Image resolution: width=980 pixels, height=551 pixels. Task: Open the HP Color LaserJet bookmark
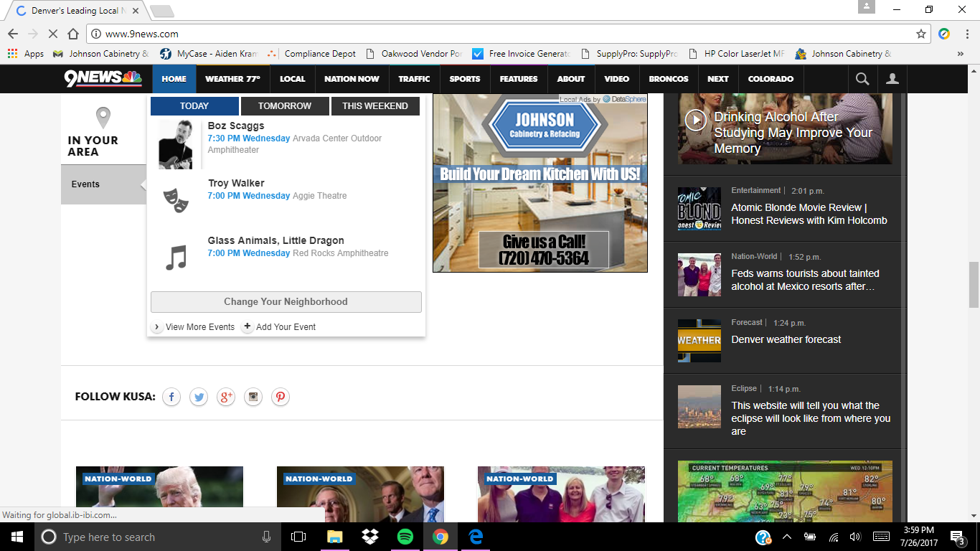(738, 54)
